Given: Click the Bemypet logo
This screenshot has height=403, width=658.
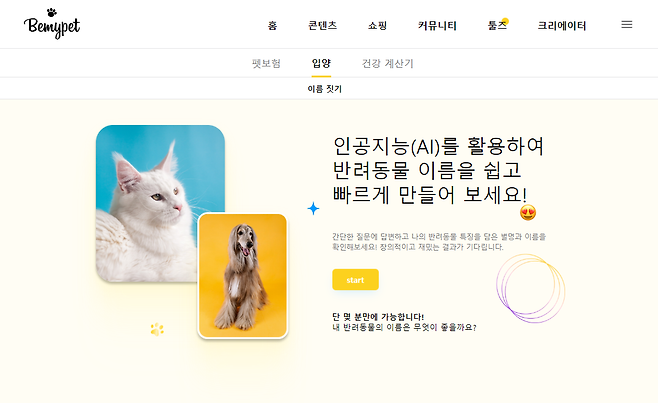Looking at the screenshot, I should pyautogui.click(x=52, y=24).
